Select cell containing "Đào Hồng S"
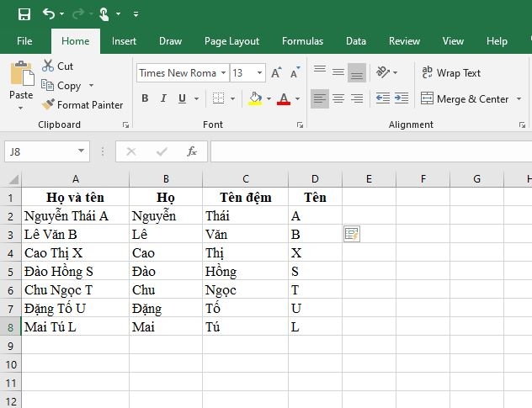This screenshot has height=408, width=532. (75, 272)
